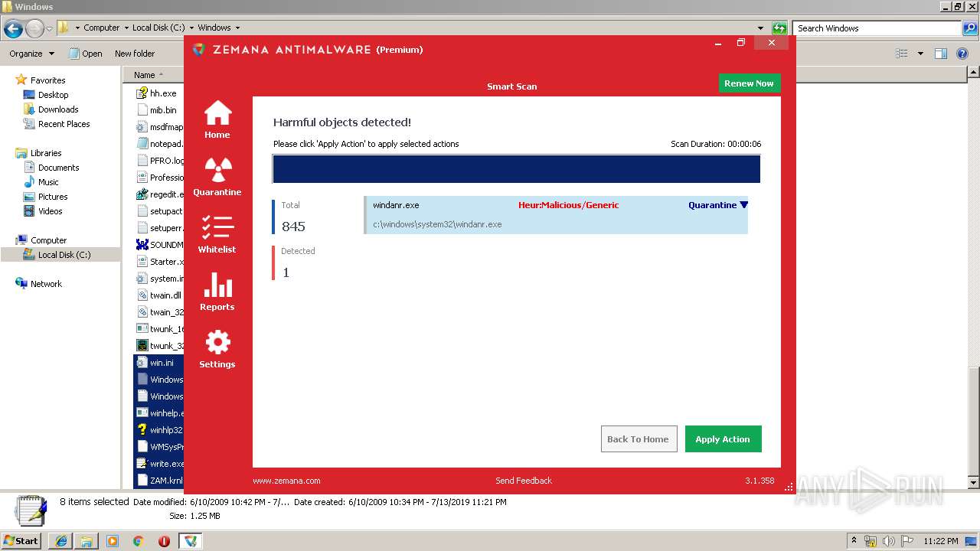Click the search magnifier icon
This screenshot has width=980, height=551.
pyautogui.click(x=969, y=28)
